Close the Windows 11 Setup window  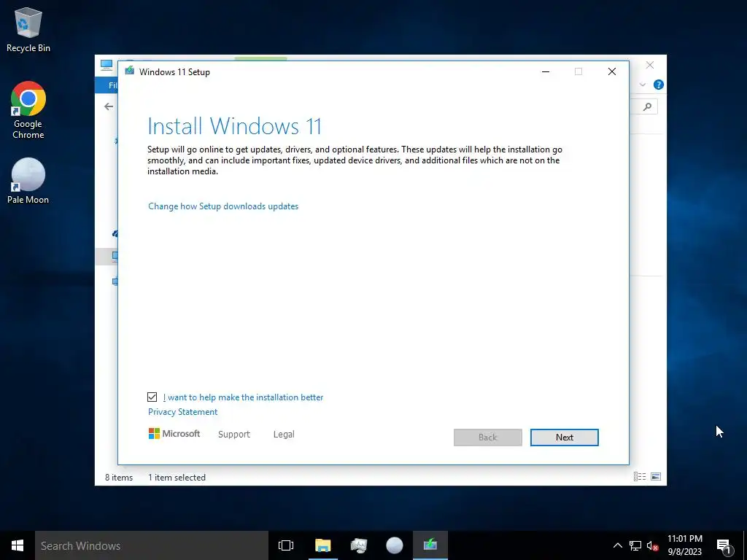click(x=612, y=72)
